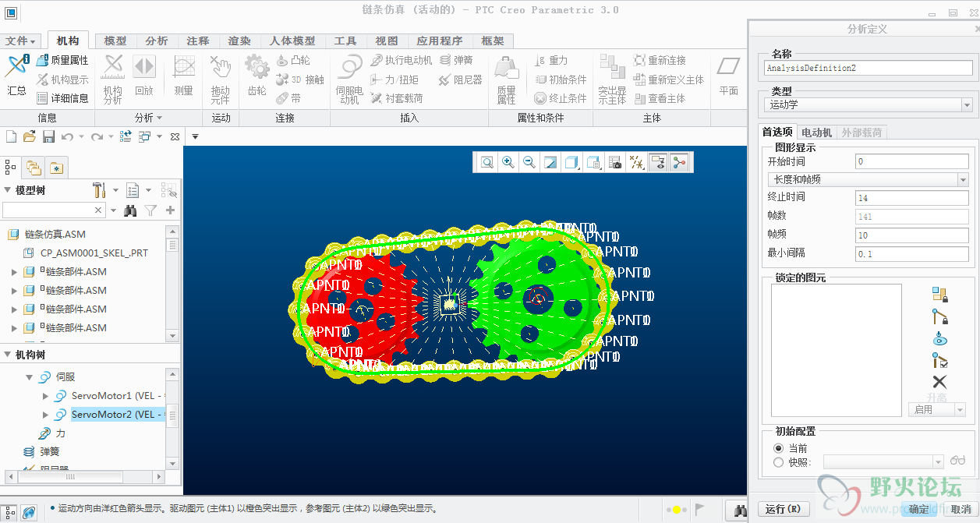Image resolution: width=980 pixels, height=523 pixels.
Task: Collapse the 模型树 panel
Action: pyautogui.click(x=8, y=189)
